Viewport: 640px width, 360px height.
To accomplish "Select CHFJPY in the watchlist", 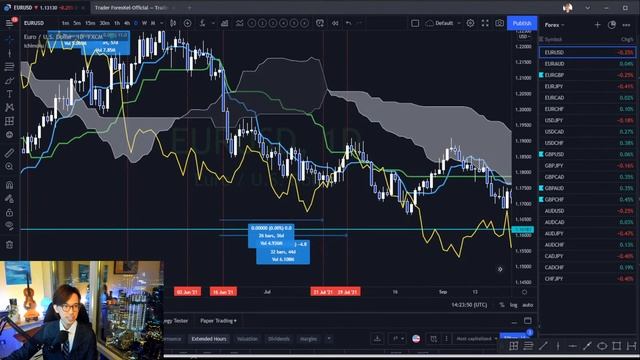I will (587, 279).
